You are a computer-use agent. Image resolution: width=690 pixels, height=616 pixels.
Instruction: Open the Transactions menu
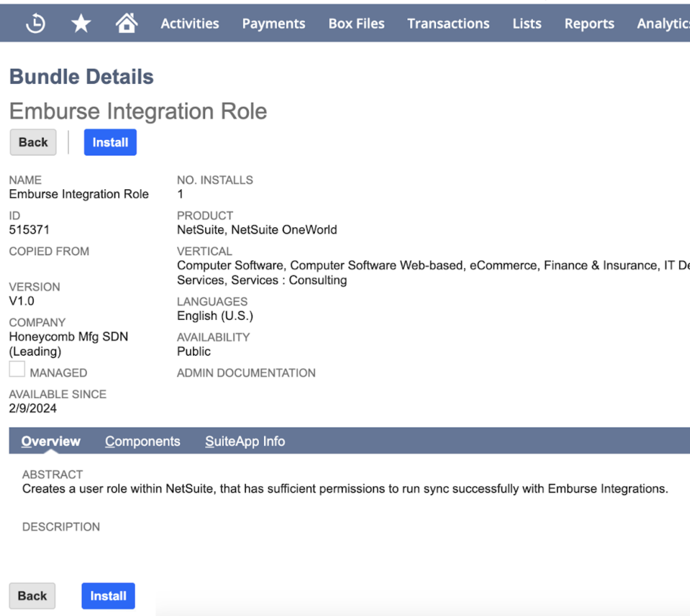point(448,23)
